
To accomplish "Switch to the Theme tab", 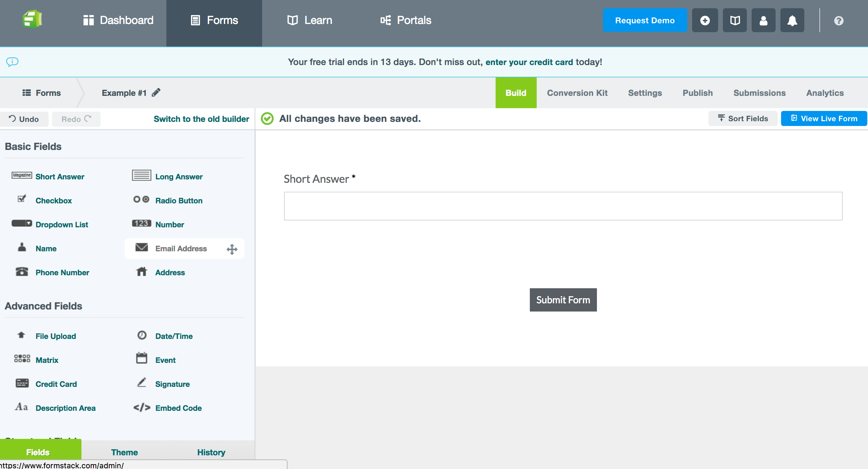I will click(x=124, y=452).
